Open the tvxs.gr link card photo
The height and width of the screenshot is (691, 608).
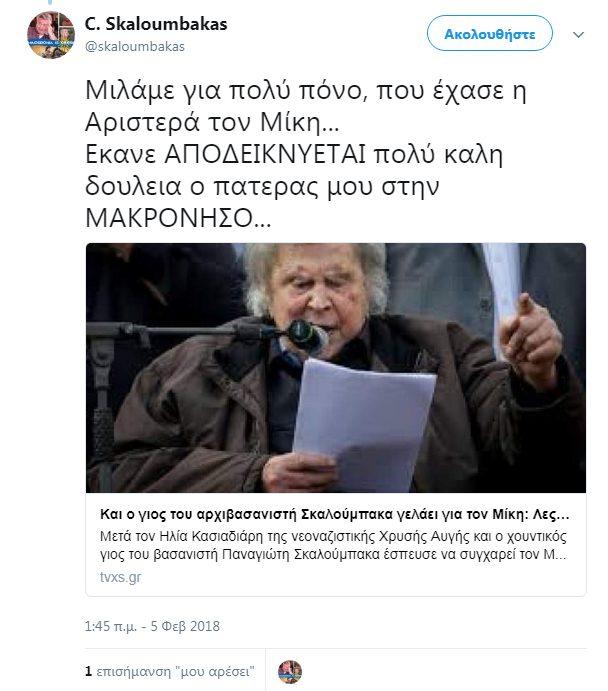point(336,368)
